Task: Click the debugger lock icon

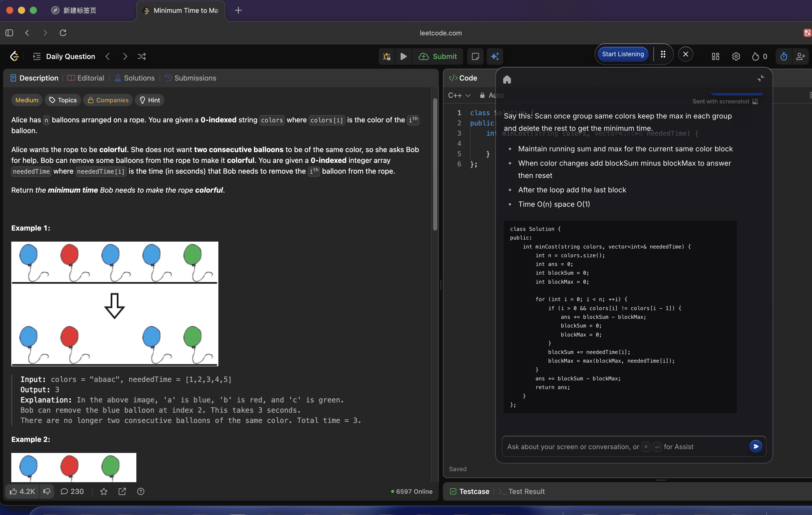Action: [387, 56]
